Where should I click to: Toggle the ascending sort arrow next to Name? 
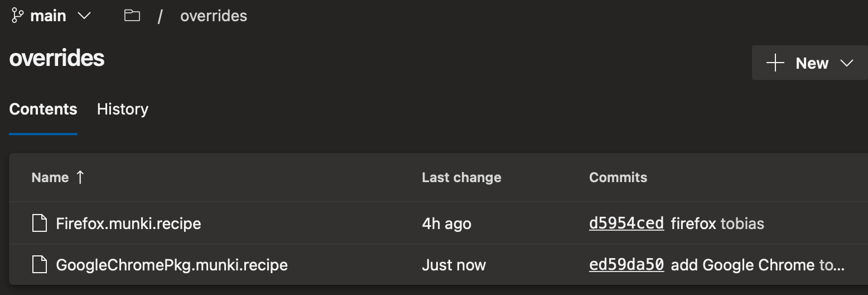click(x=80, y=177)
